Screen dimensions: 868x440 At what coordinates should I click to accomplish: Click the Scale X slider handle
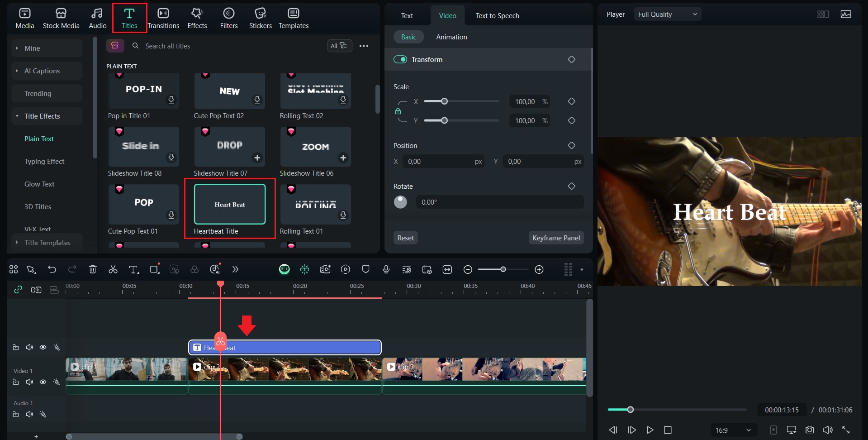[x=444, y=101]
